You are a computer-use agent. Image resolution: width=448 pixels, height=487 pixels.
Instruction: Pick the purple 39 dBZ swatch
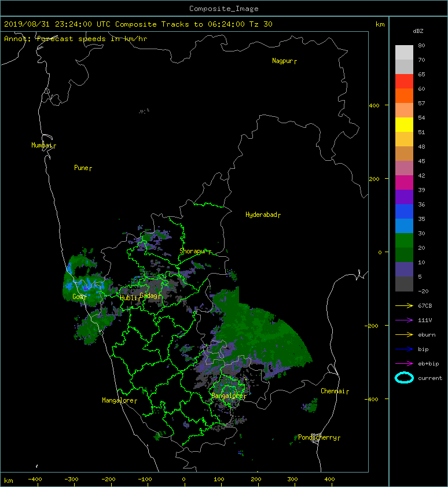coord(404,197)
